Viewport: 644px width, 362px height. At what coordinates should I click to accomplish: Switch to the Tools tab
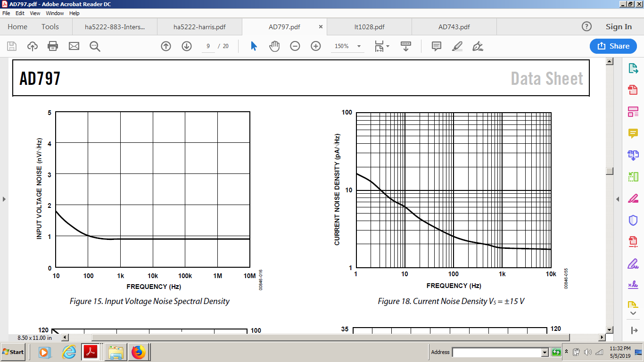click(x=50, y=27)
